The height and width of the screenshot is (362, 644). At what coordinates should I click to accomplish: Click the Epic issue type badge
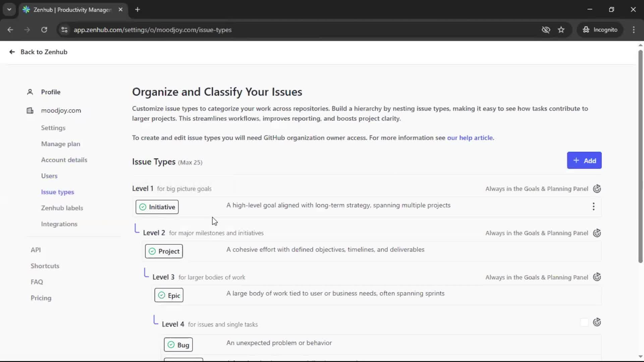coord(169,295)
